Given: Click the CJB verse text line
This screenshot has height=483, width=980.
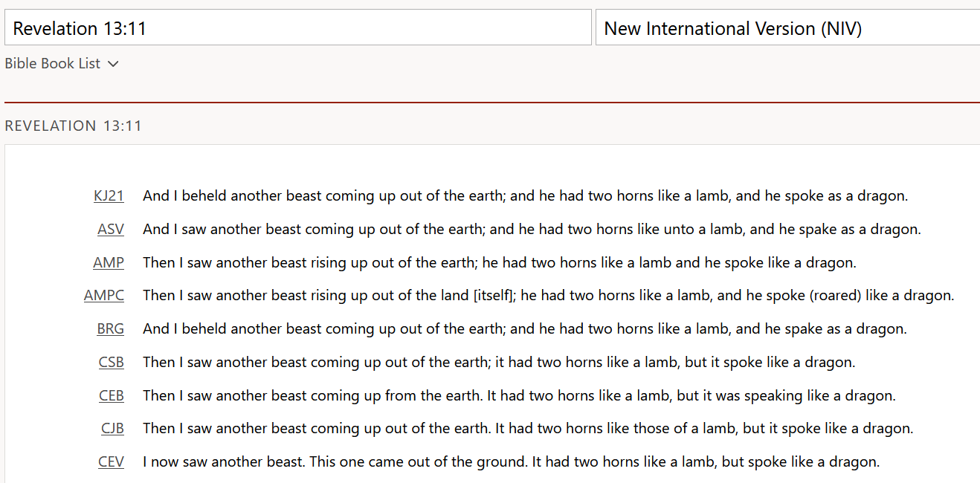Looking at the screenshot, I should click(x=528, y=429).
